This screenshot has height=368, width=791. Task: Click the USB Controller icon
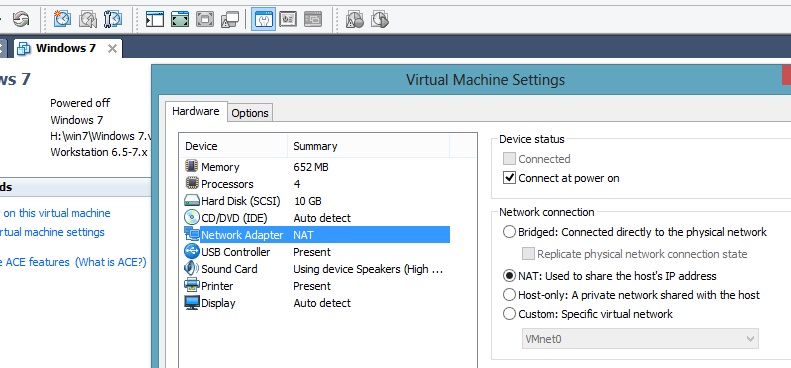192,251
